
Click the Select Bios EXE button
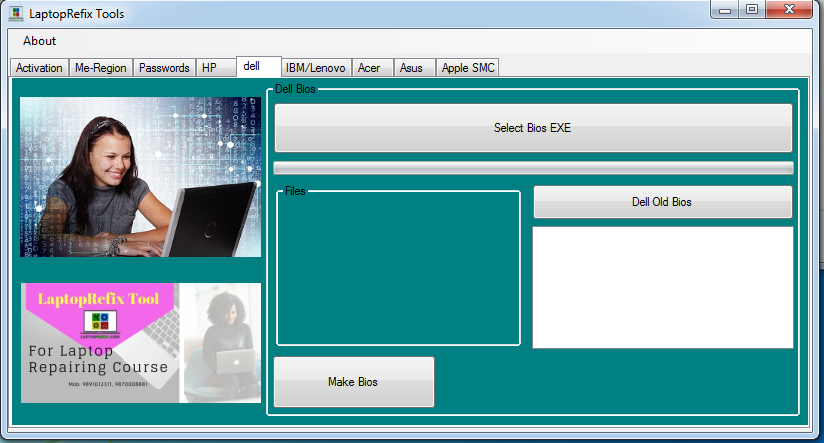tap(533, 128)
